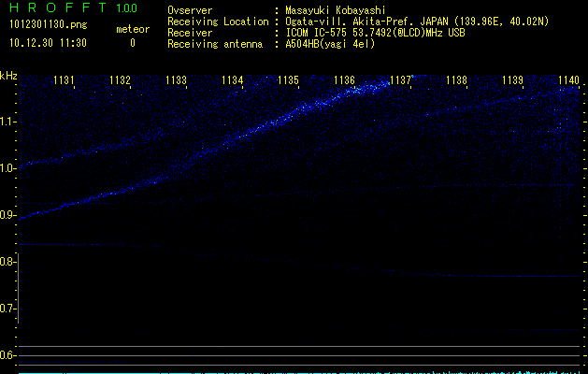The height and width of the screenshot is (374, 588).
Task: Click the kHz frequency axis label
Action: click(8, 75)
